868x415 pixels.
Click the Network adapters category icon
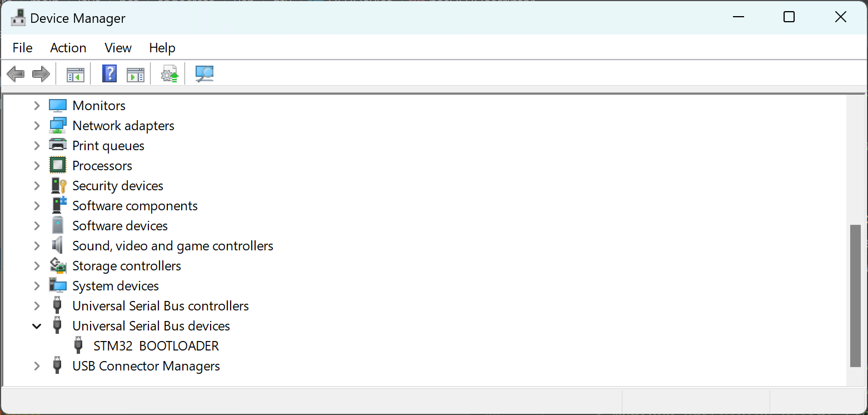point(58,125)
